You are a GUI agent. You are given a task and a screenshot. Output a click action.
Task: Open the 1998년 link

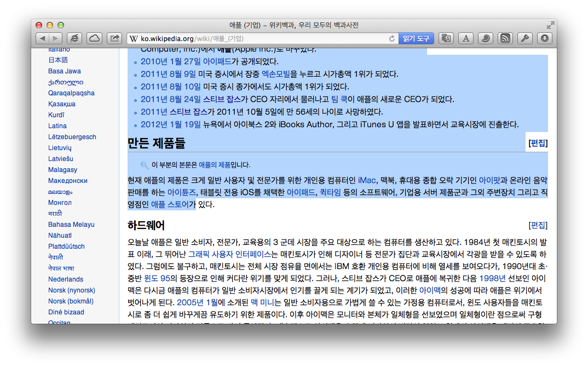tap(492, 278)
